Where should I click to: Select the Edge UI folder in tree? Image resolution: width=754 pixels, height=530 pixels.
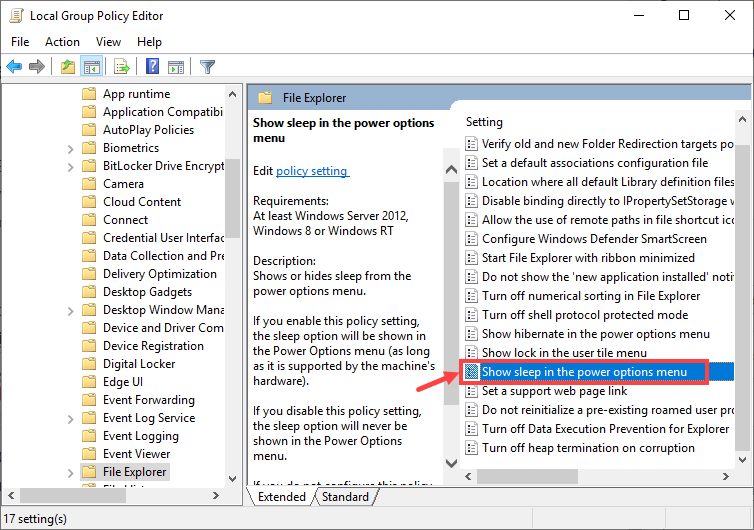(122, 382)
